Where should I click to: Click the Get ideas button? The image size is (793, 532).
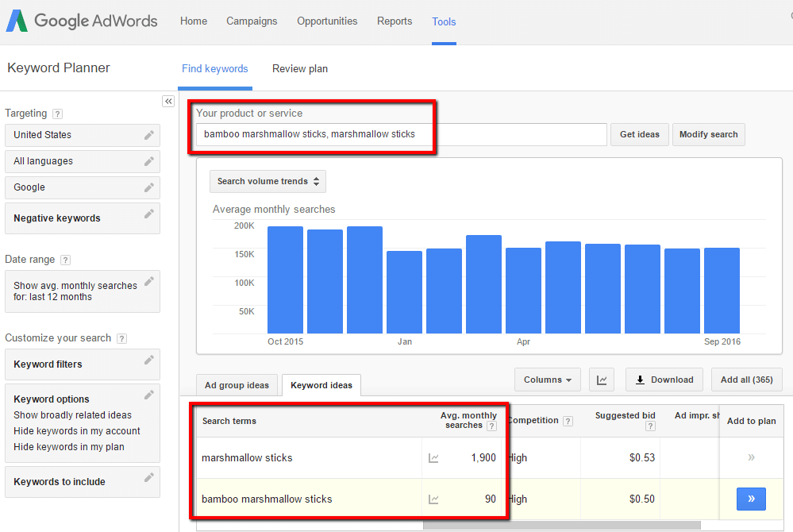(x=640, y=134)
